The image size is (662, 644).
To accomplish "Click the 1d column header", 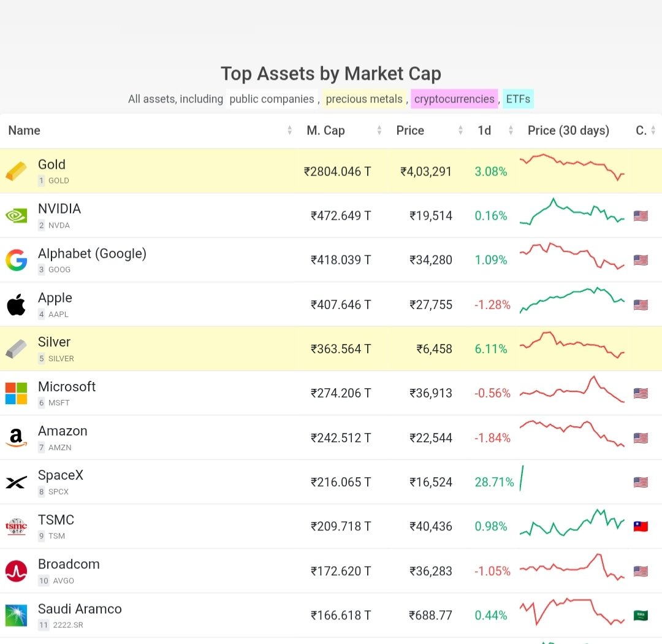I will (484, 131).
